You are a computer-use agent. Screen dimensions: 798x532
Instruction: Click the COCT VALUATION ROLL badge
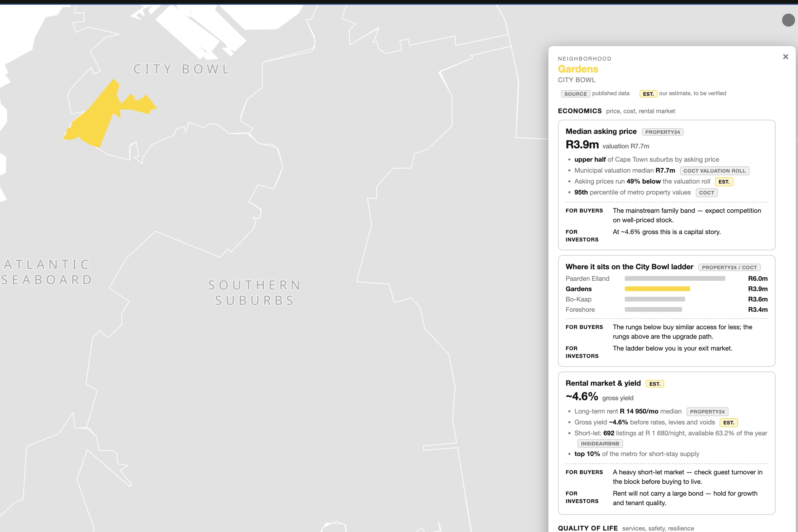tap(715, 171)
